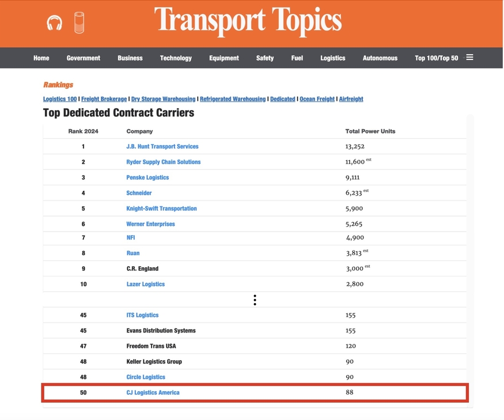Open J.B. Hunt Transport Services link
Viewport: 504px width, 420px height.
pos(162,146)
